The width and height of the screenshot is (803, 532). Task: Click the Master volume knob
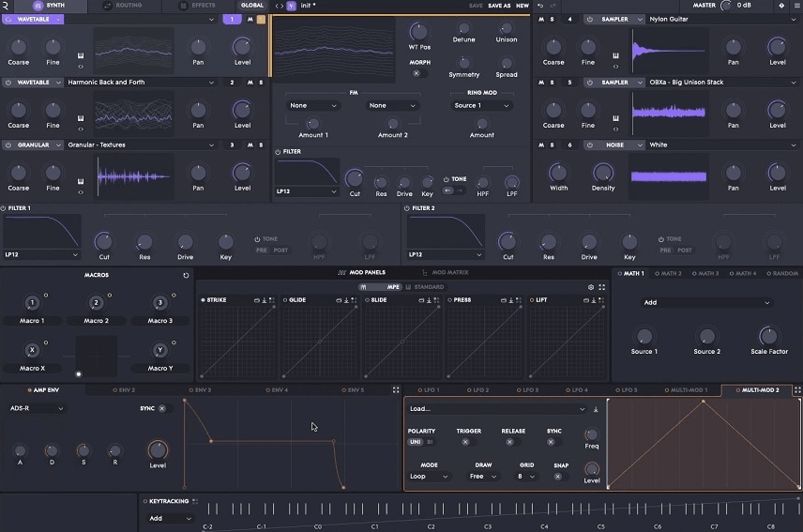pyautogui.click(x=726, y=6)
